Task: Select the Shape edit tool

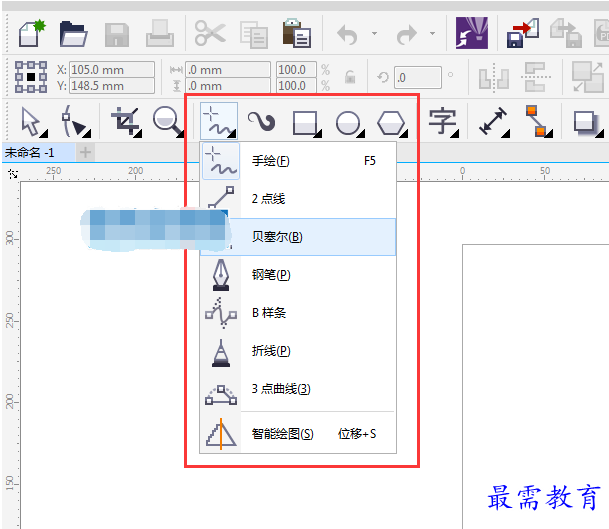Action: (75, 122)
